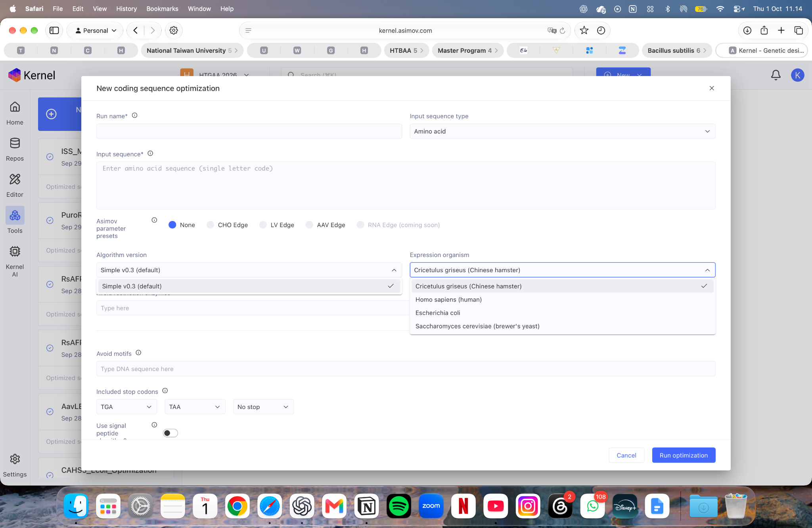Show info for Run name field
812x528 pixels.
click(134, 115)
